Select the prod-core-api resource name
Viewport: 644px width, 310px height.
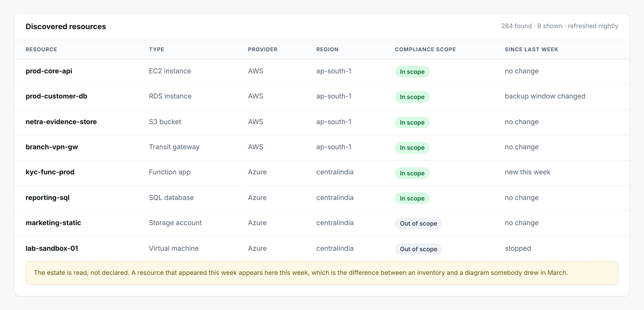point(49,71)
